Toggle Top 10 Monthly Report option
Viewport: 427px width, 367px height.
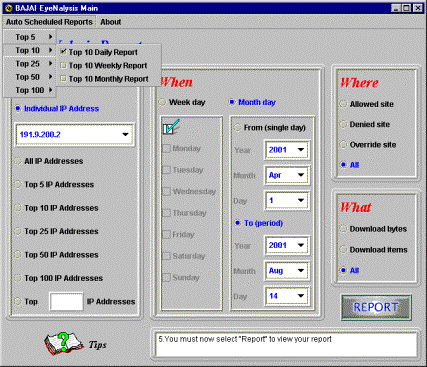pos(109,79)
